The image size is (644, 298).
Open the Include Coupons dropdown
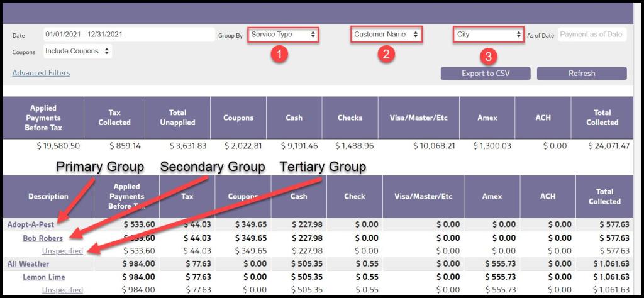click(77, 52)
